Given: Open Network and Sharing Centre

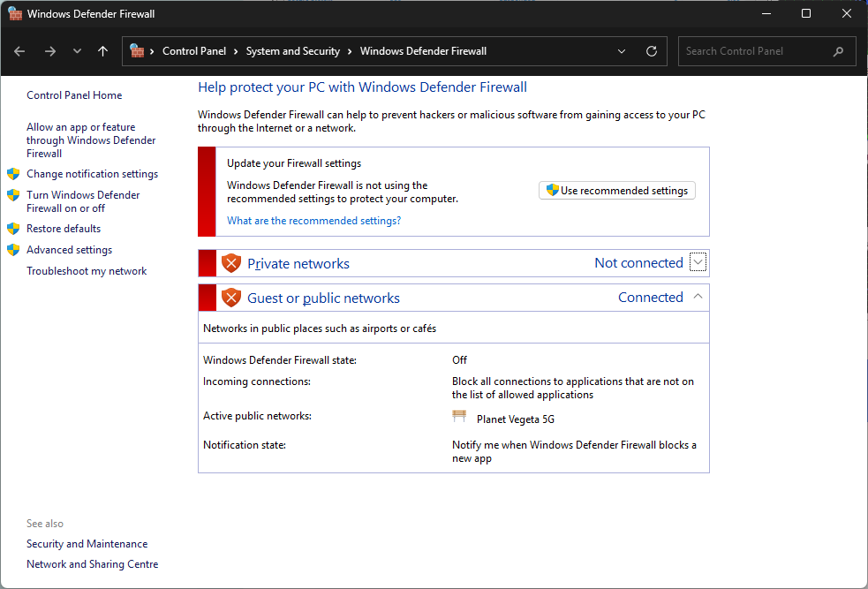Looking at the screenshot, I should click(x=93, y=564).
